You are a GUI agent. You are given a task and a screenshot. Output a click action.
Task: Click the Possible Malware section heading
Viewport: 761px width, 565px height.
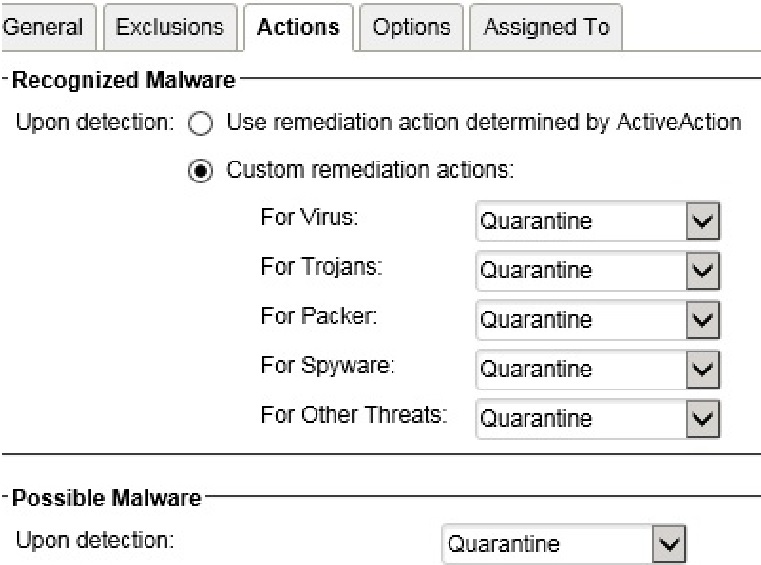(x=108, y=497)
